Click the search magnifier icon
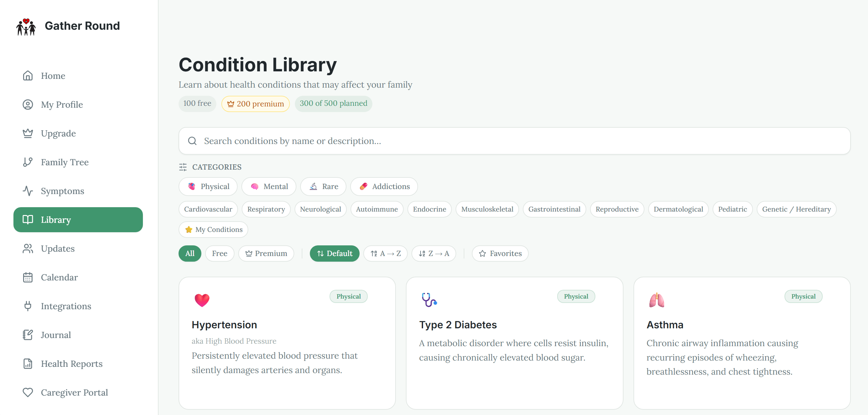 coord(192,141)
